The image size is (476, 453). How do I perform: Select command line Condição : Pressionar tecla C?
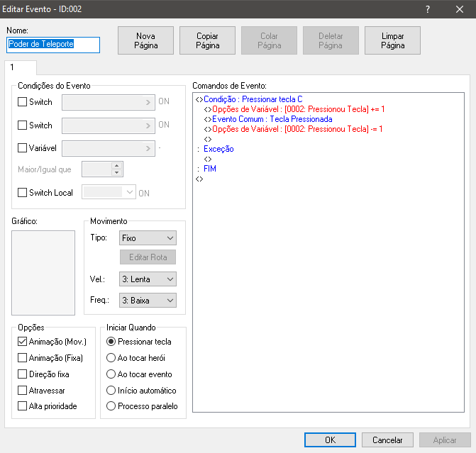coord(249,99)
